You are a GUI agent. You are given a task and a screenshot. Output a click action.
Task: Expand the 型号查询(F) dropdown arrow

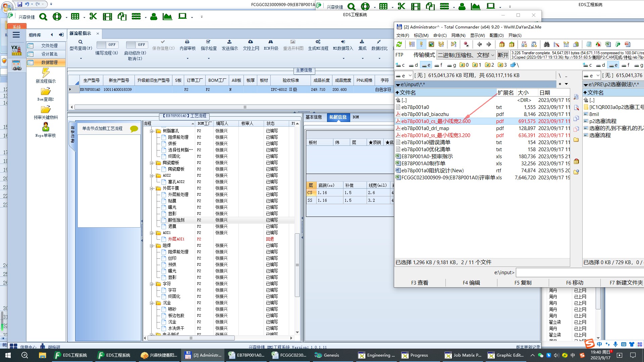[x=80, y=59]
